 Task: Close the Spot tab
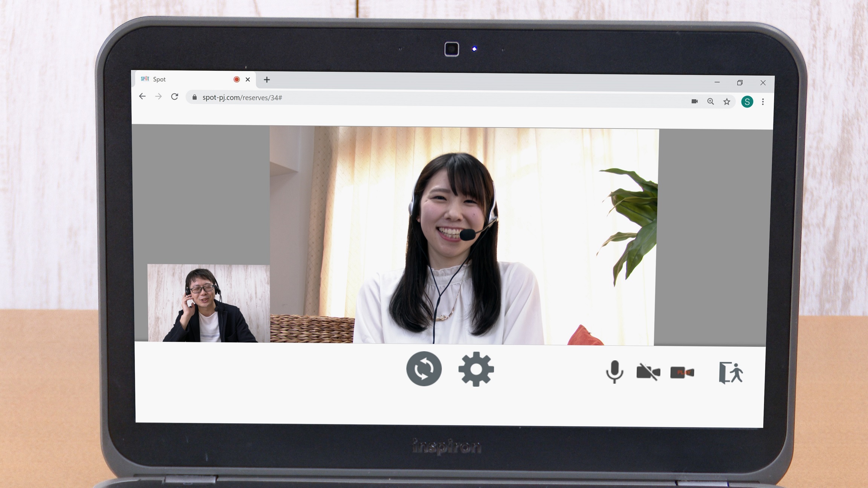click(248, 79)
